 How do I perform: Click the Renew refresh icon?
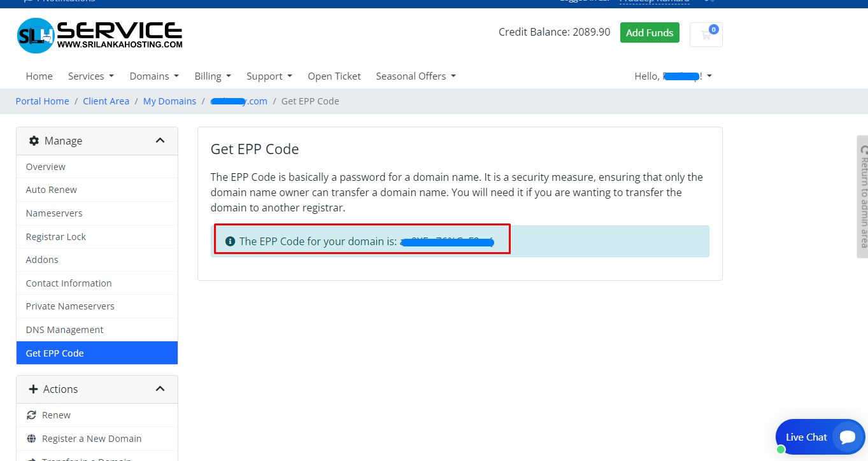coord(31,415)
